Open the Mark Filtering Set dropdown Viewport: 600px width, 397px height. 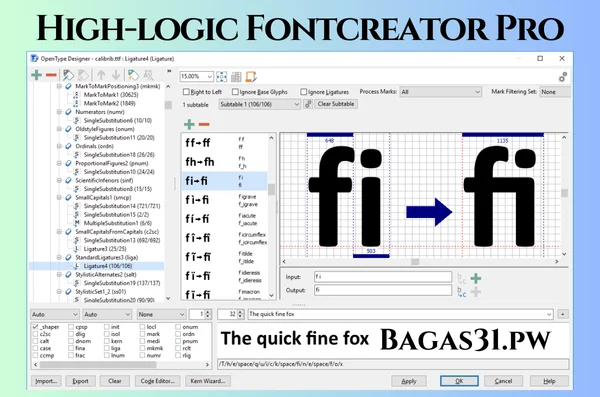point(555,92)
